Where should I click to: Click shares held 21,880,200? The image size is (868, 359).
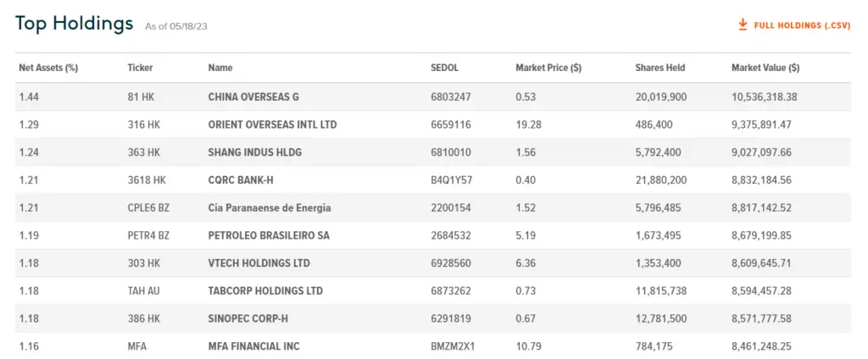pos(662,179)
